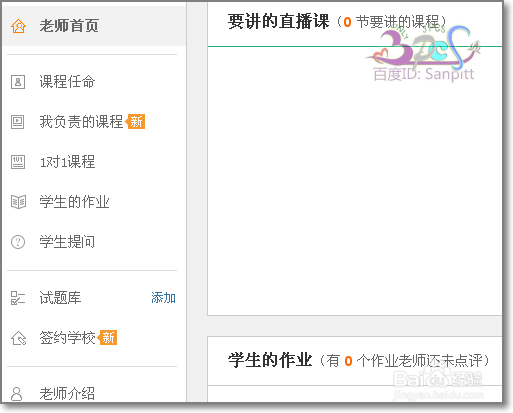Click the question mark icon beside 学生提问
Viewport: 513px width, 413px height.
coord(18,242)
